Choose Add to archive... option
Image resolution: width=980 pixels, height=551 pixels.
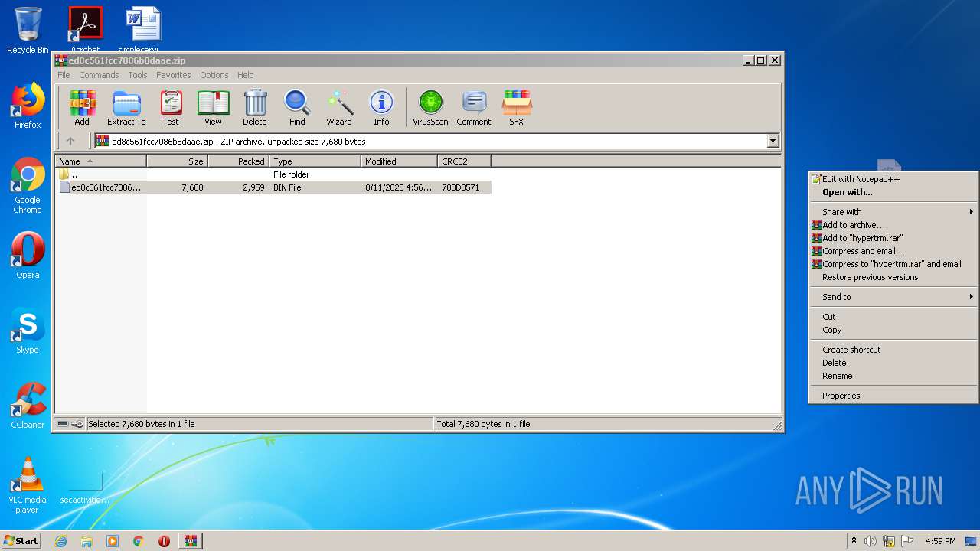[x=893, y=225]
